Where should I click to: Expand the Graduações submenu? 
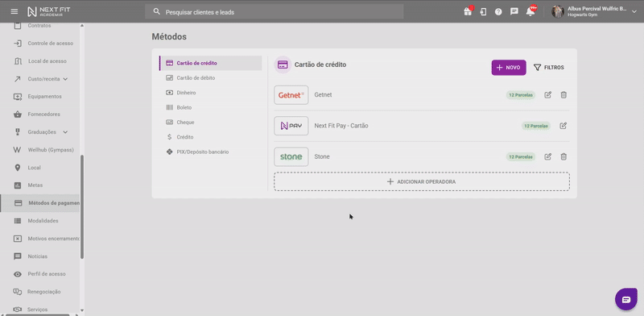point(65,132)
